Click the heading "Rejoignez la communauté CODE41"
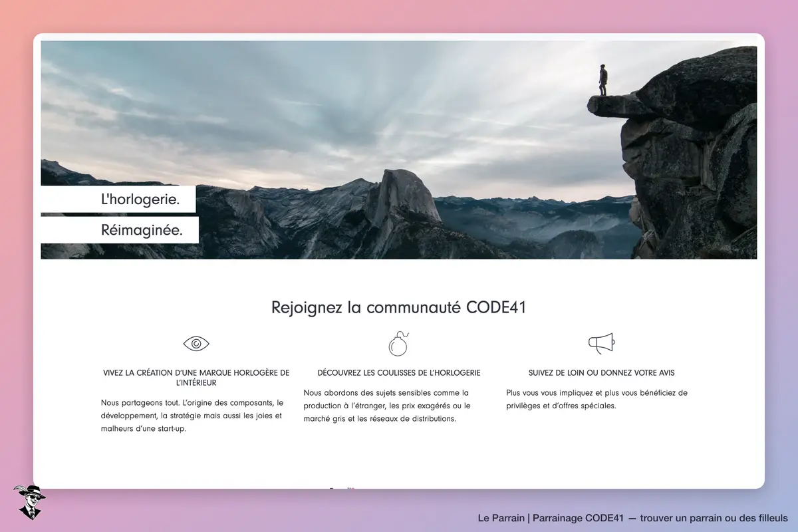The height and width of the screenshot is (532, 798). pos(398,307)
